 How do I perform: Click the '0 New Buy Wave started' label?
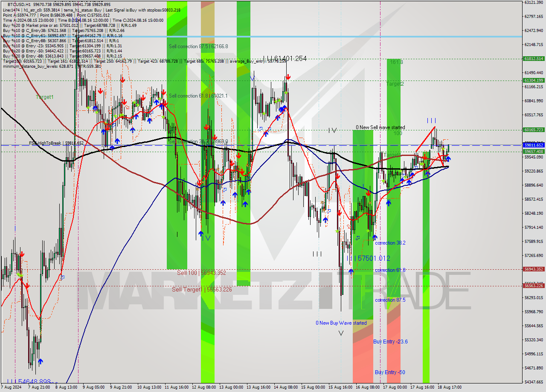(x=341, y=323)
